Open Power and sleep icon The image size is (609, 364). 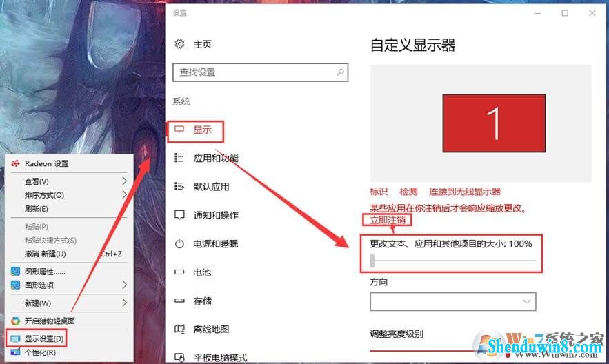coord(179,244)
